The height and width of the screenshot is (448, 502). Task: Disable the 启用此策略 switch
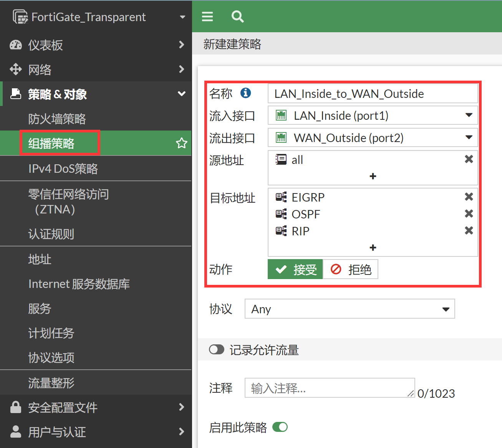280,427
